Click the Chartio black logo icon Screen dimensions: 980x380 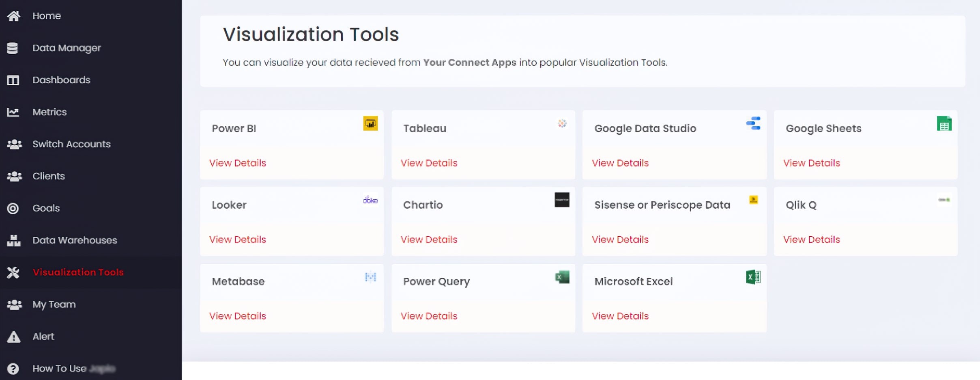coord(562,200)
